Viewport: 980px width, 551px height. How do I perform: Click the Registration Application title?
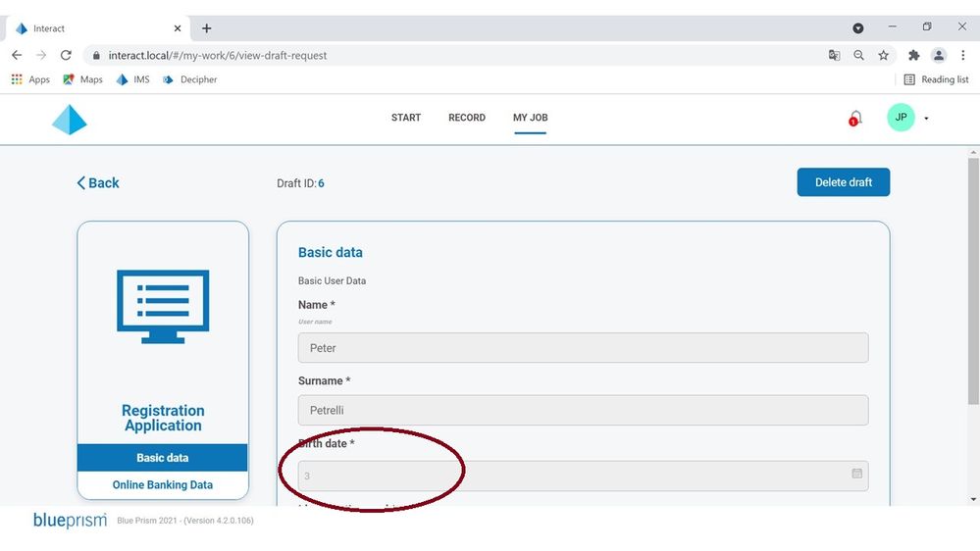click(163, 418)
